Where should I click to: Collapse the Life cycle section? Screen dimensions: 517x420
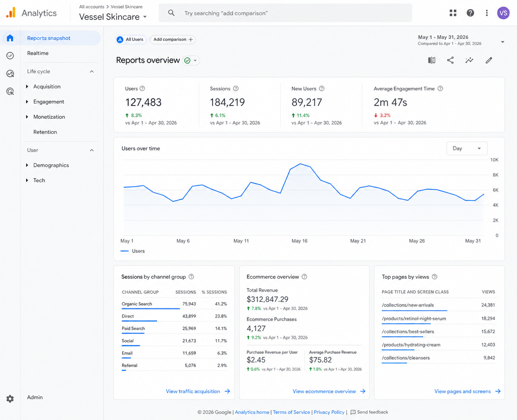tap(92, 72)
